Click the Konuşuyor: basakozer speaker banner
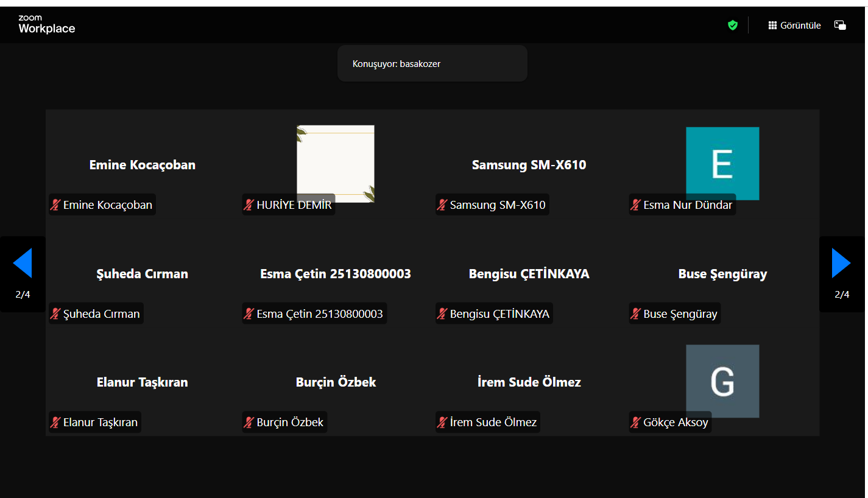 [432, 64]
